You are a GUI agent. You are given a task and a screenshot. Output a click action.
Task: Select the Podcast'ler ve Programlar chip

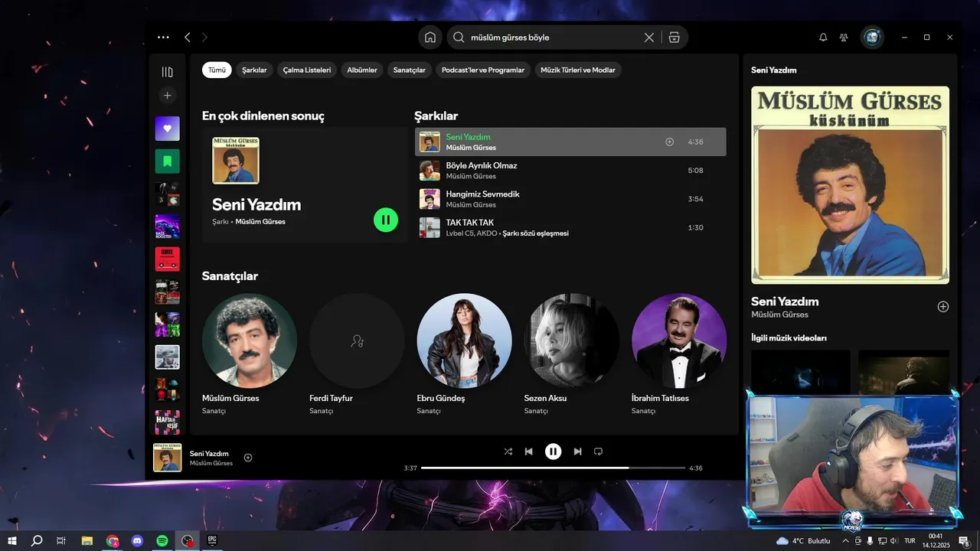pyautogui.click(x=483, y=70)
